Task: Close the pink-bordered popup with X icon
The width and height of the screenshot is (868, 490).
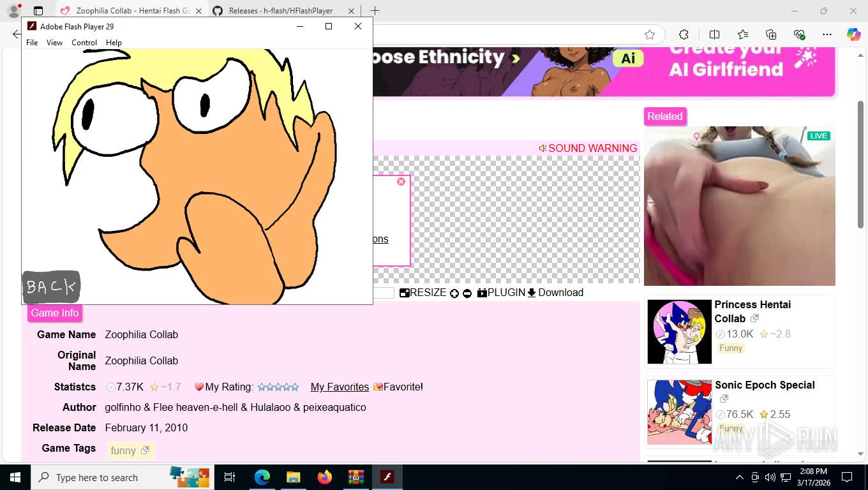Action: [x=401, y=182]
